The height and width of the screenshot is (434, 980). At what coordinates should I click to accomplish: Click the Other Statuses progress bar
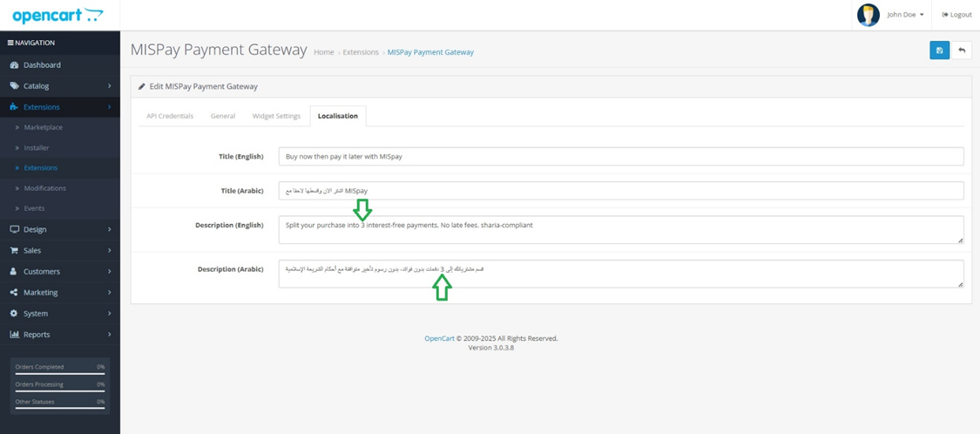(x=60, y=408)
